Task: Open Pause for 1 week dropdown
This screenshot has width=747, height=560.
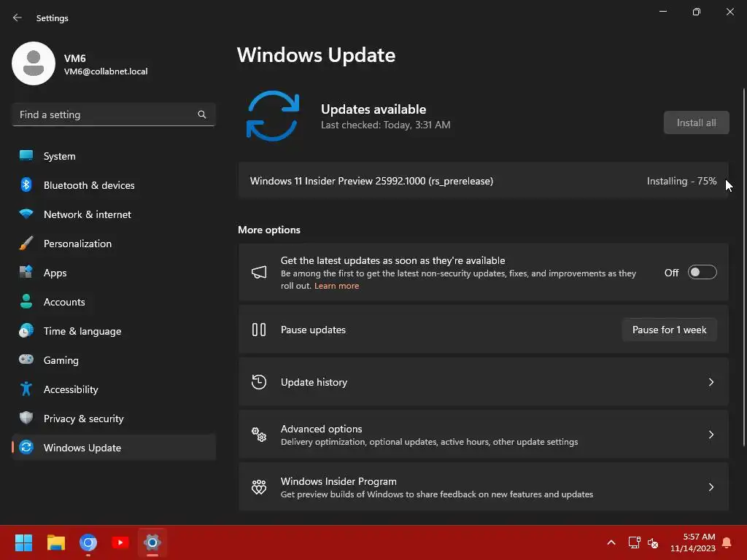Action: pyautogui.click(x=670, y=330)
